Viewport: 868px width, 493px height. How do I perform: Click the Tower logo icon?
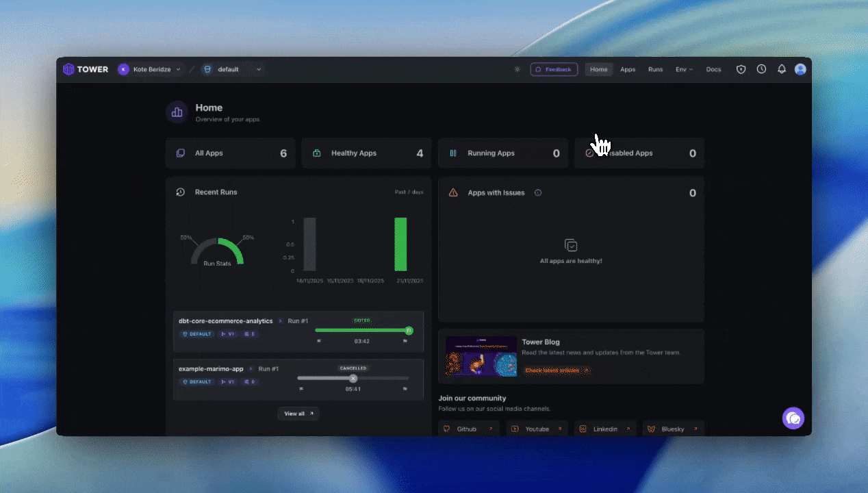coord(68,69)
